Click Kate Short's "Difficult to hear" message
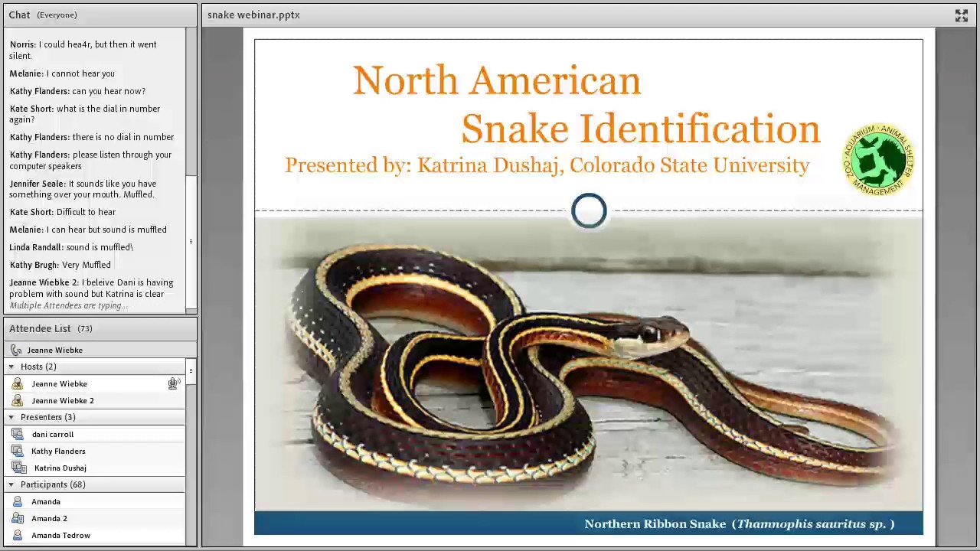 [63, 212]
